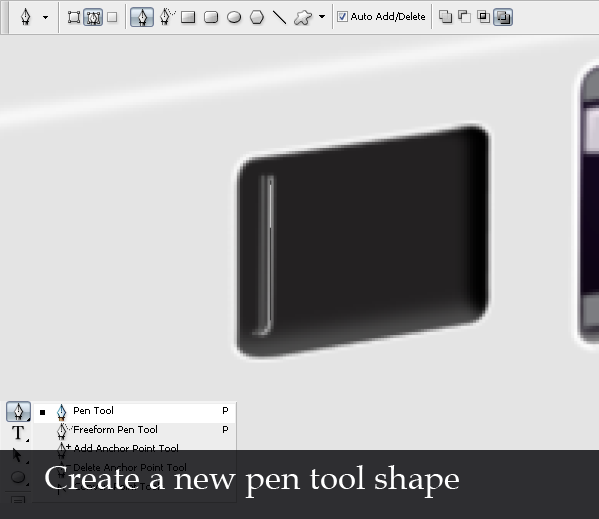
Task: Select the Rectangle shape tool
Action: tap(188, 17)
